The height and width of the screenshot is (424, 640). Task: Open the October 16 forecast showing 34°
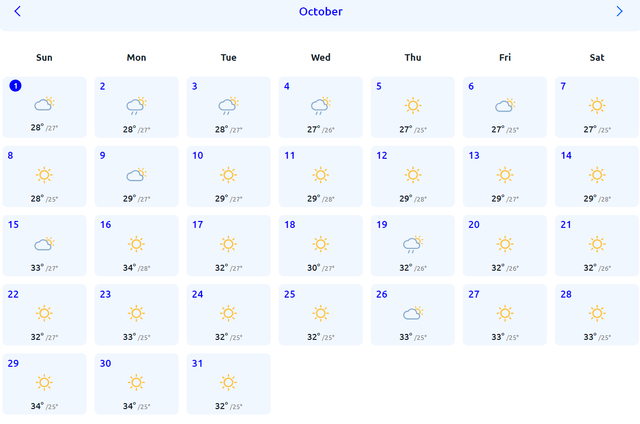[136, 245]
